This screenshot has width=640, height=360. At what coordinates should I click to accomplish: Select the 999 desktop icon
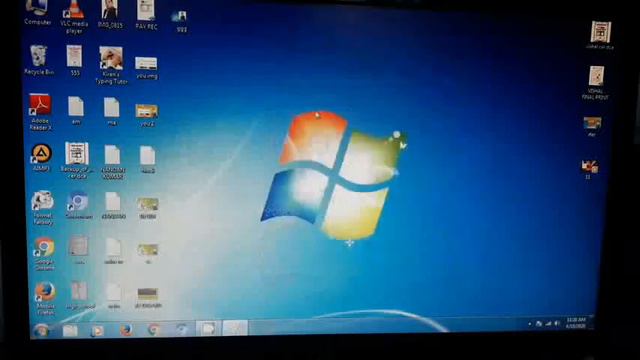(x=181, y=22)
